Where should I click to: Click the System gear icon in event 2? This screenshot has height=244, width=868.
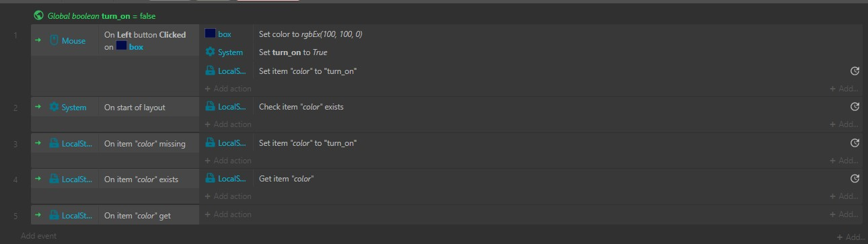55,107
